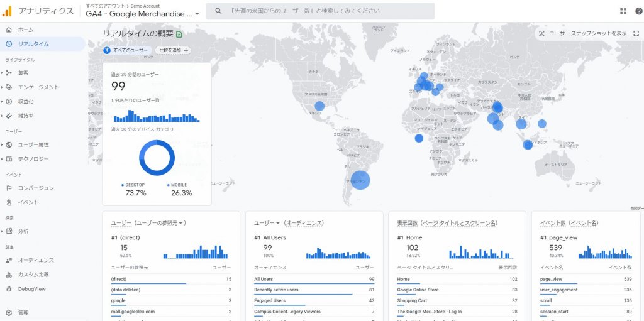The image size is (644, 321).
Task: Click the search magnifier icon
Action: [x=218, y=11]
